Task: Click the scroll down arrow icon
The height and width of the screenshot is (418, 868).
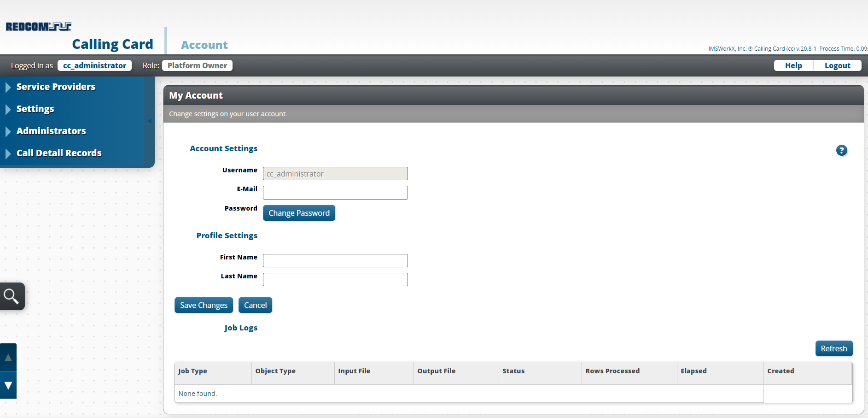Action: [8, 385]
